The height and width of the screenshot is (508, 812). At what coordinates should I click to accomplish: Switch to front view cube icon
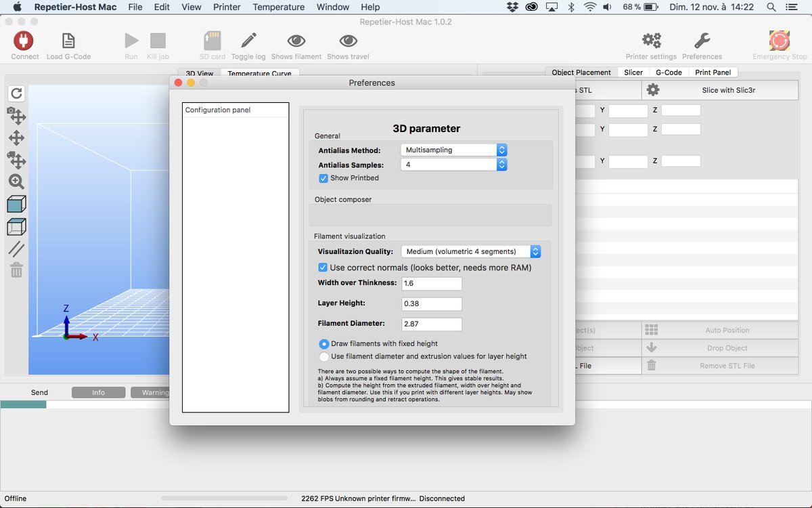(x=17, y=204)
